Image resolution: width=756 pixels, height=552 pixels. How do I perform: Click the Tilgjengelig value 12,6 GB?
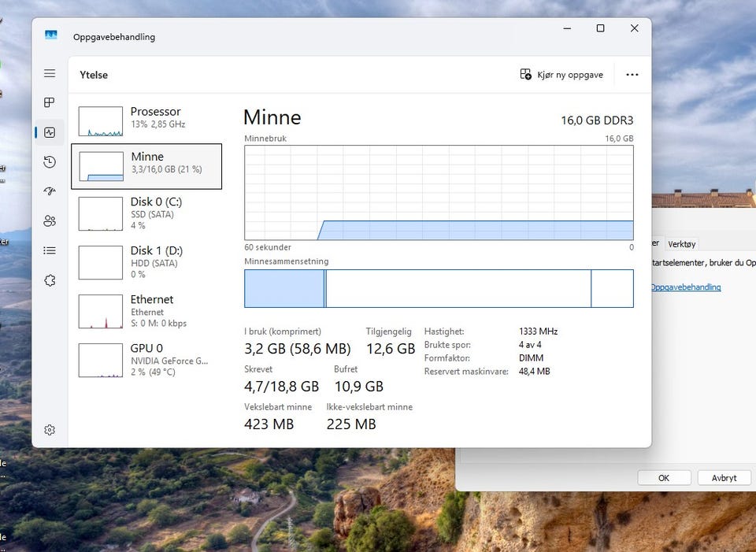tap(391, 348)
